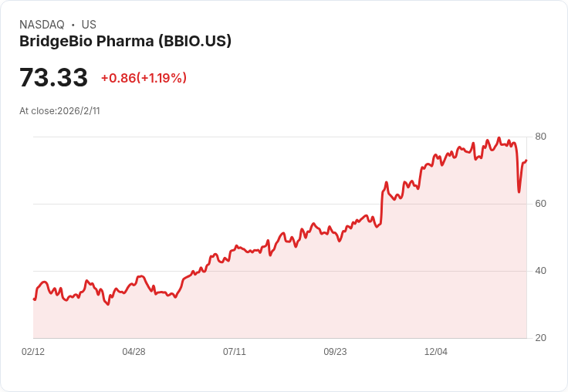Screen dimensions: 568x392
Task: Click the +0.86(+1.19%) price change text
Action: [x=144, y=78]
